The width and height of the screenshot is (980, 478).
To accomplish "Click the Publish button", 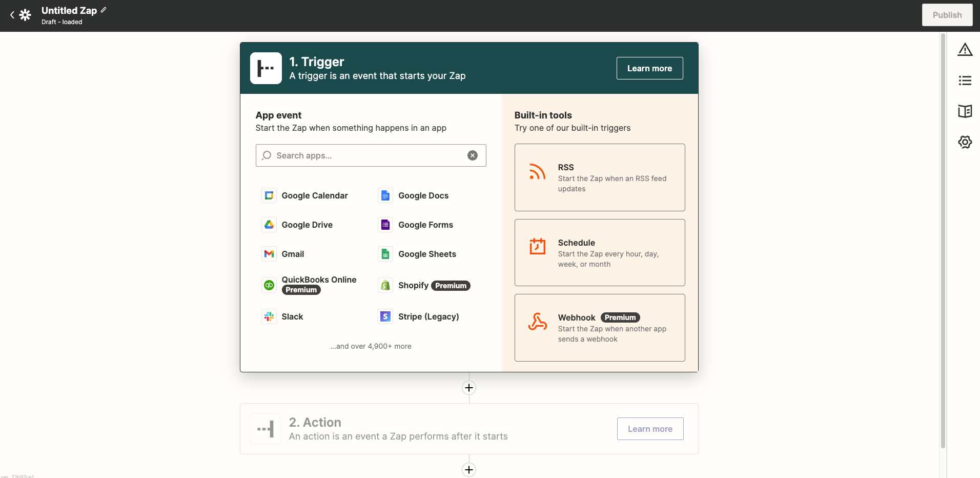I will tap(947, 15).
